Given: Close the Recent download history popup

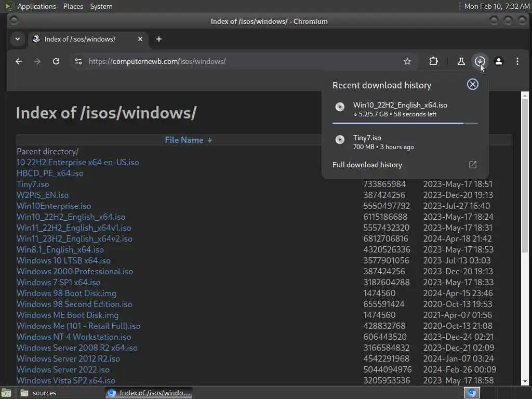Looking at the screenshot, I should (x=472, y=85).
